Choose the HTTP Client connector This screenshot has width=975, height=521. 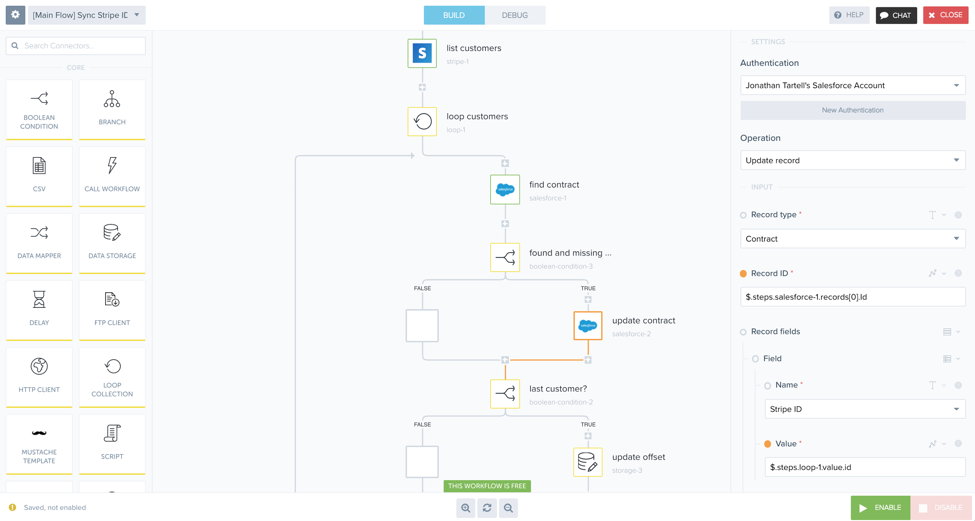pos(39,377)
